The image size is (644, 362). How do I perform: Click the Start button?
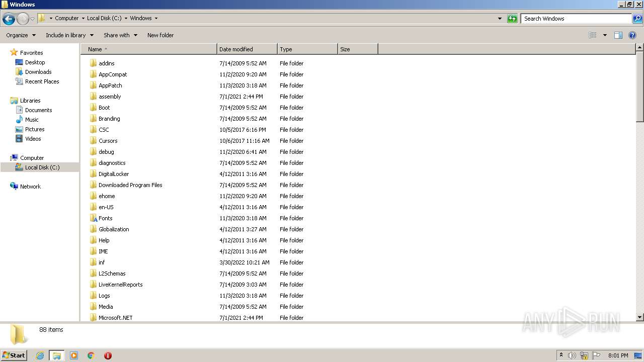click(x=14, y=355)
